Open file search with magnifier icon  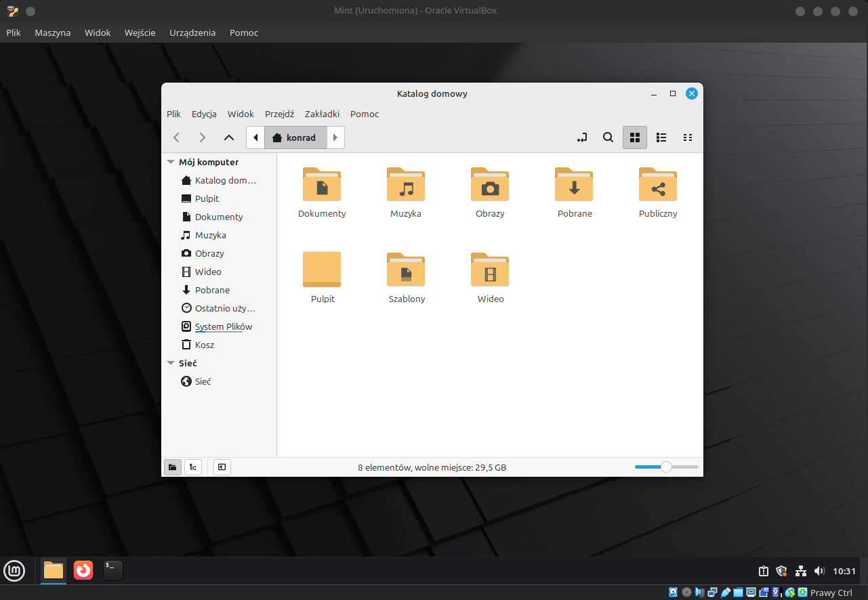point(608,137)
